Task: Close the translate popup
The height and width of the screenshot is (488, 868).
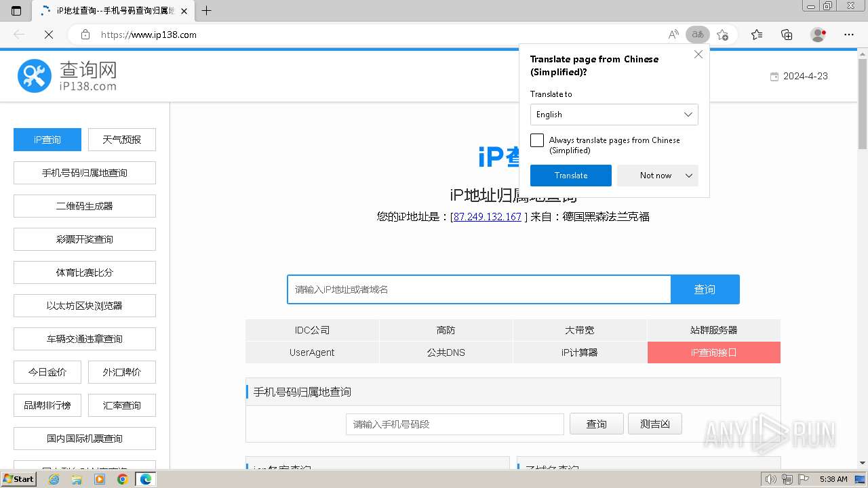Action: [x=698, y=55]
